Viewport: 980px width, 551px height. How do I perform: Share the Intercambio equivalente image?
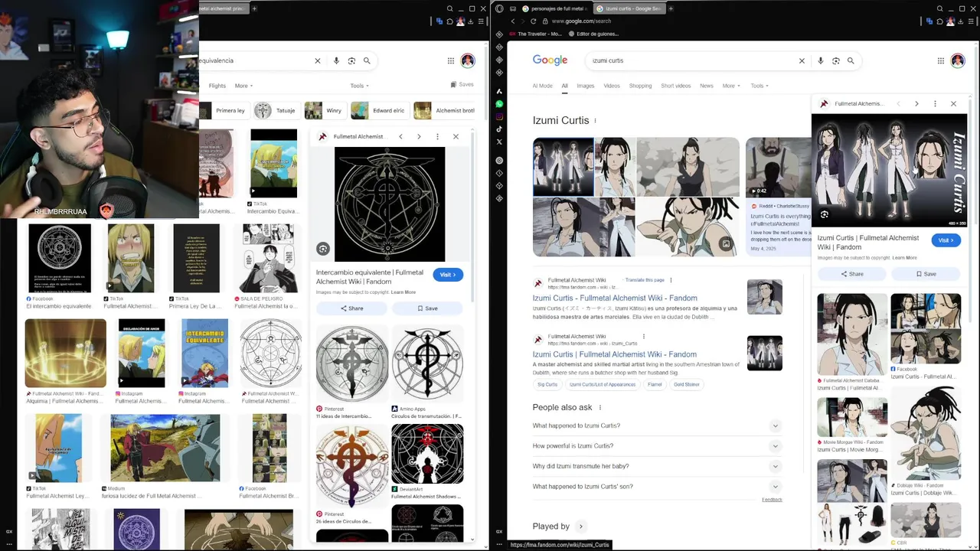pyautogui.click(x=351, y=308)
